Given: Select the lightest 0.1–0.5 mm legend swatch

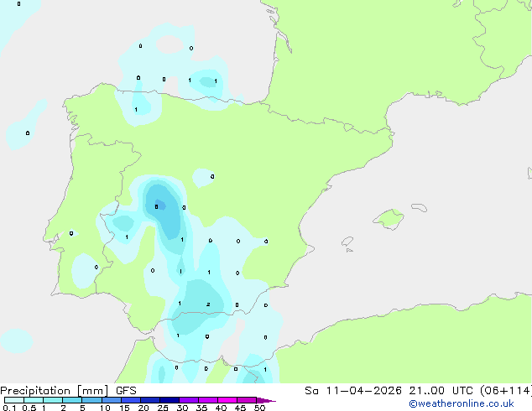Looking at the screenshot, I should pos(14,400).
